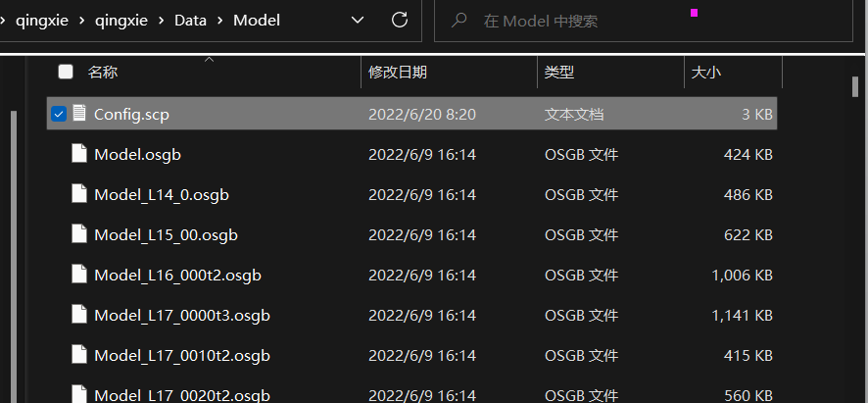Expand the chevron between the qingxie folders
This screenshot has width=868, height=403.
tap(82, 21)
